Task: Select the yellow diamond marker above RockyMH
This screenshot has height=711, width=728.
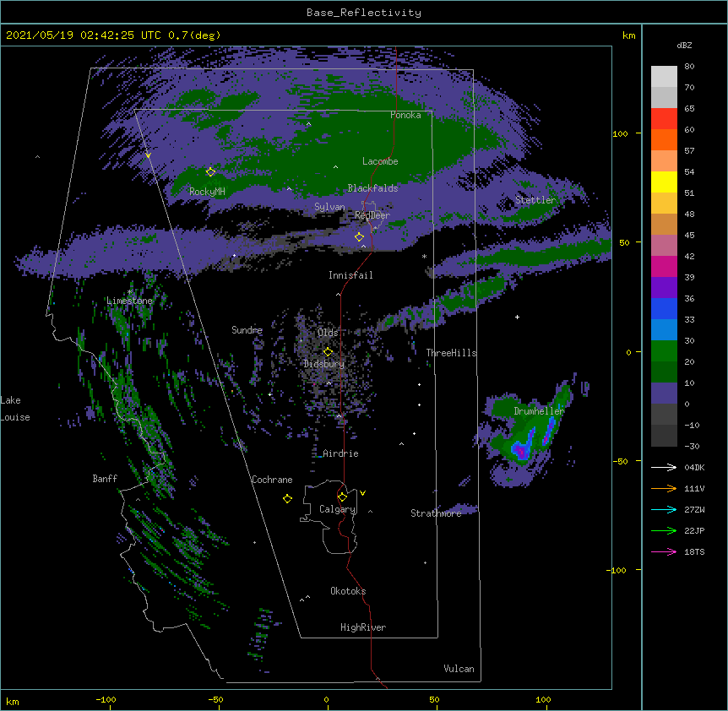Action: coord(210,171)
